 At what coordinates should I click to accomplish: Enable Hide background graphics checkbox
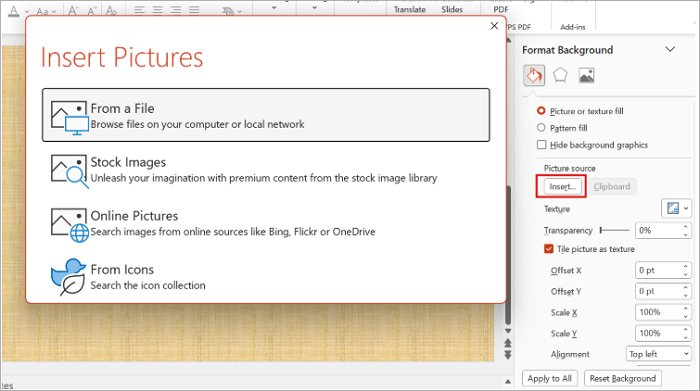pyautogui.click(x=542, y=145)
